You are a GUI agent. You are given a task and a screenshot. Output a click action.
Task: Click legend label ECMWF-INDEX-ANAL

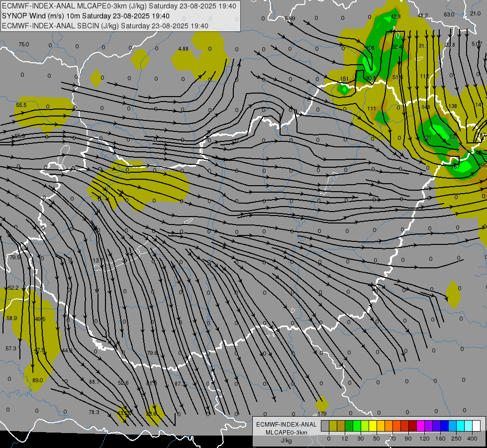[x=287, y=425]
